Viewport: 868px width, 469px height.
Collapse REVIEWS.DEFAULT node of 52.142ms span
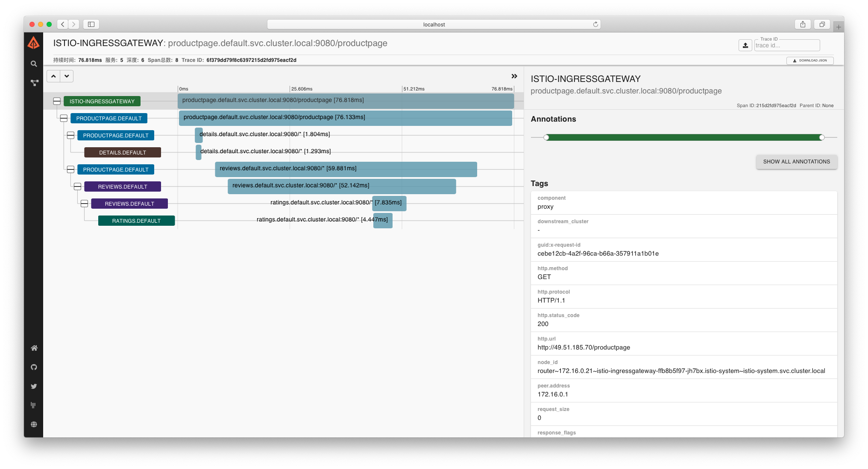click(77, 186)
